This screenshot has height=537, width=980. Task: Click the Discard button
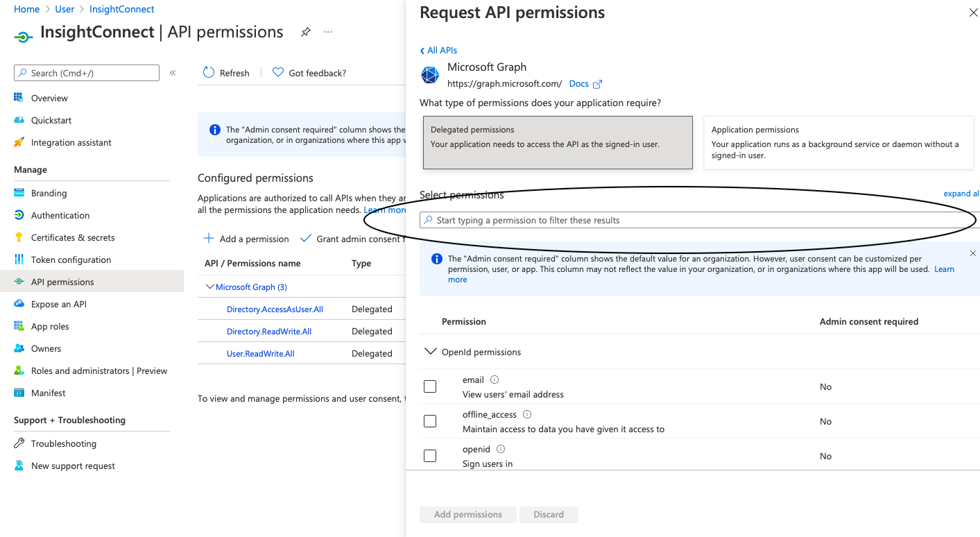tap(549, 514)
